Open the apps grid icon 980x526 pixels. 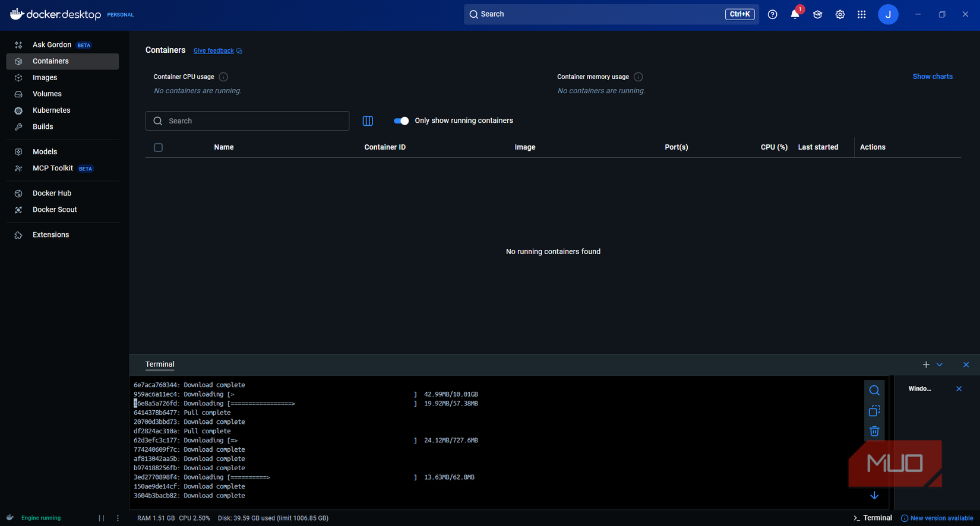862,14
